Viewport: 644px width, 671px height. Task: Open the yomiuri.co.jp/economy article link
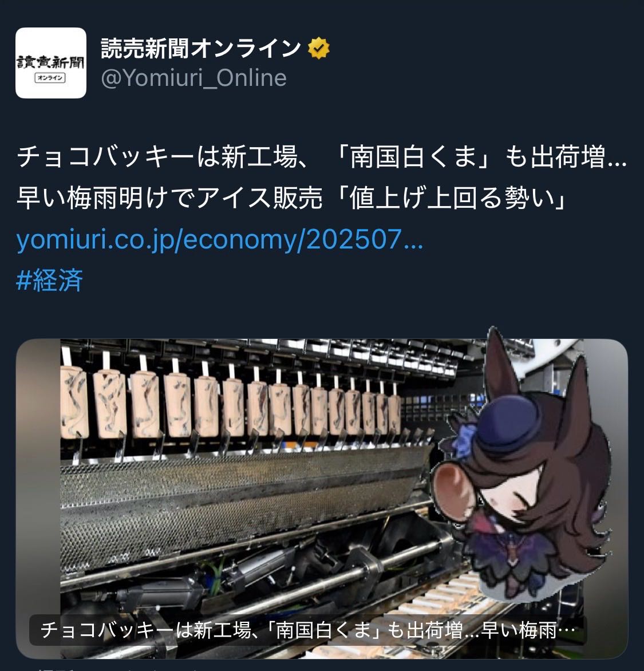tap(219, 240)
